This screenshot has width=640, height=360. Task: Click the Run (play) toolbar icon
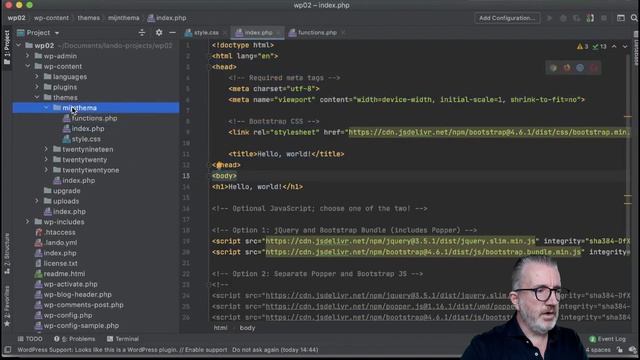click(x=549, y=18)
